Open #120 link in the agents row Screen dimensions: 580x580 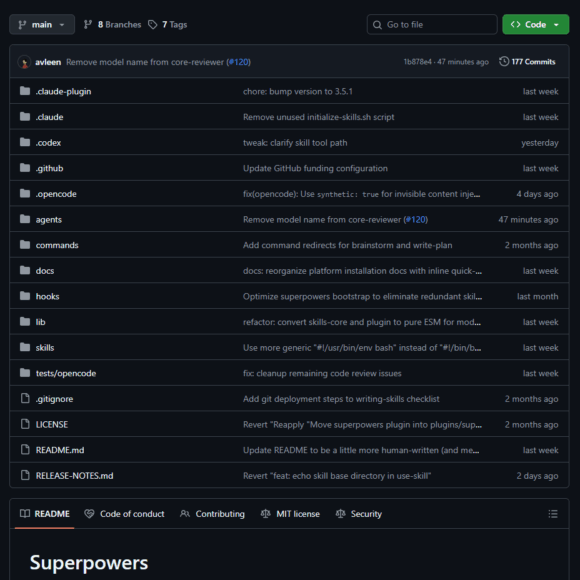pyautogui.click(x=416, y=219)
